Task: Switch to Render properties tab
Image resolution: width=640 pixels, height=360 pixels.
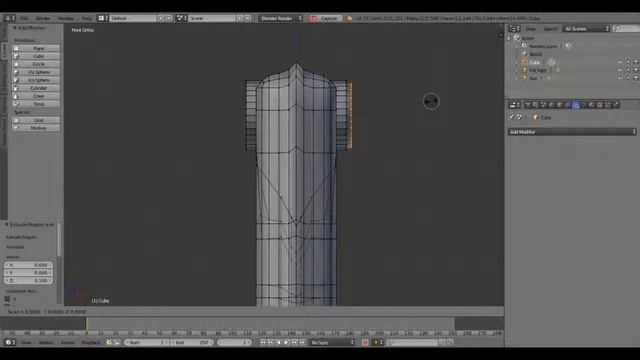Action: (528, 105)
